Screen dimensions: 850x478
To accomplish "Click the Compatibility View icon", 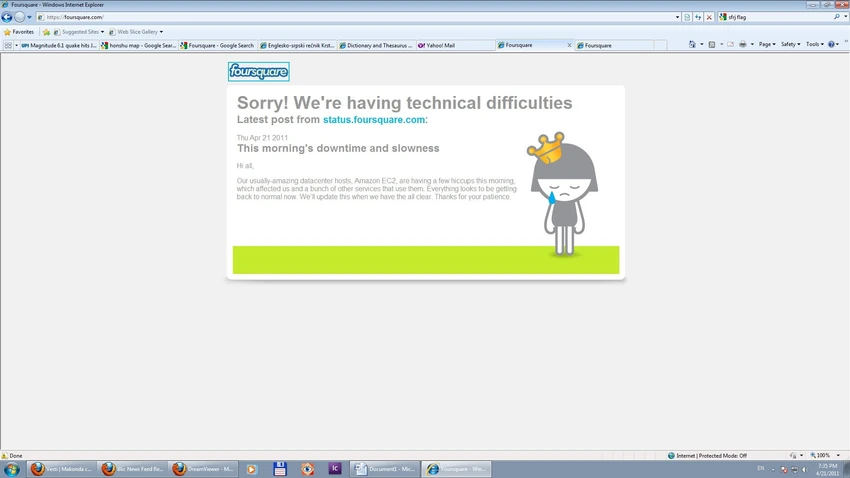I will (x=687, y=17).
